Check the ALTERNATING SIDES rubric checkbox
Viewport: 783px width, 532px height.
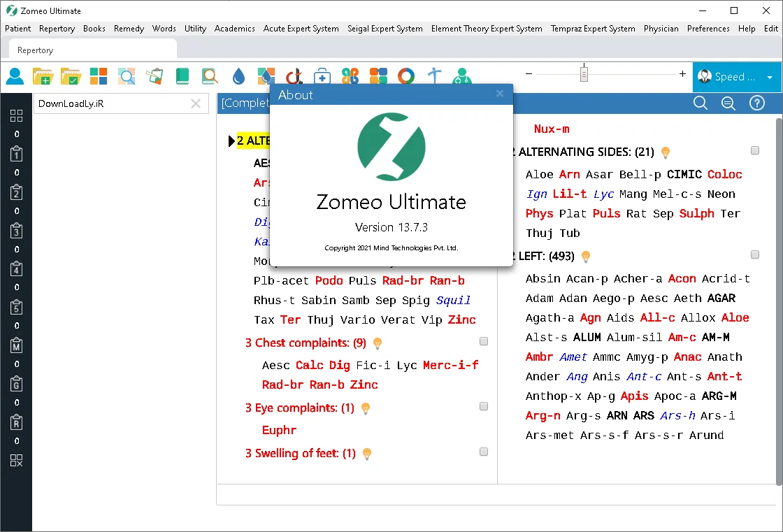pyautogui.click(x=754, y=150)
